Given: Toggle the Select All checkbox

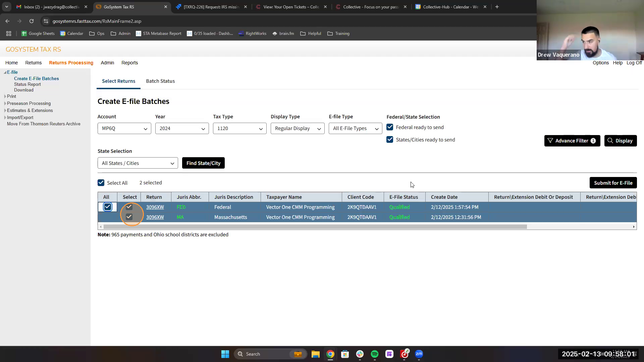Looking at the screenshot, I should (x=101, y=183).
